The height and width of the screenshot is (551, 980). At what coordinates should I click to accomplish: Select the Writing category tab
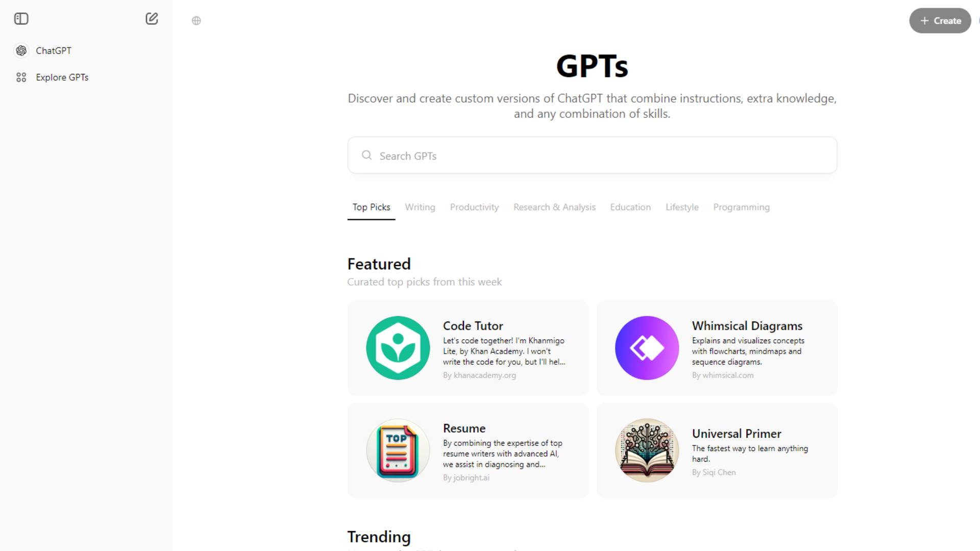click(420, 207)
